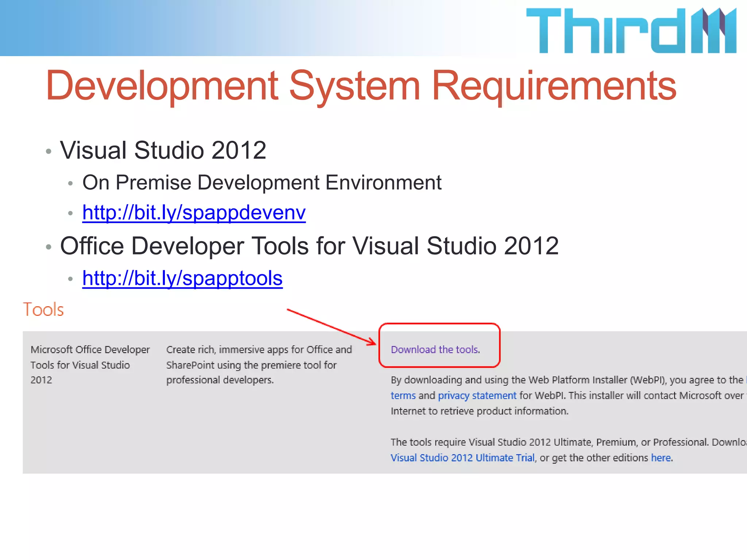Select the 'Visual Studio 2012' bullet text

163,150
